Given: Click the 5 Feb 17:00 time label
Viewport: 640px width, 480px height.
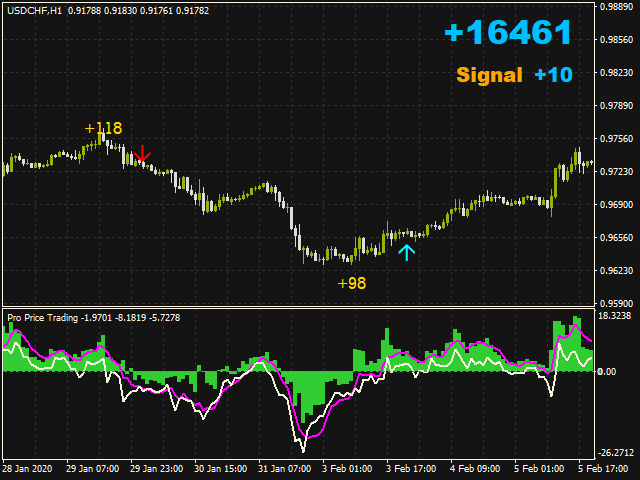Looking at the screenshot, I should [603, 469].
